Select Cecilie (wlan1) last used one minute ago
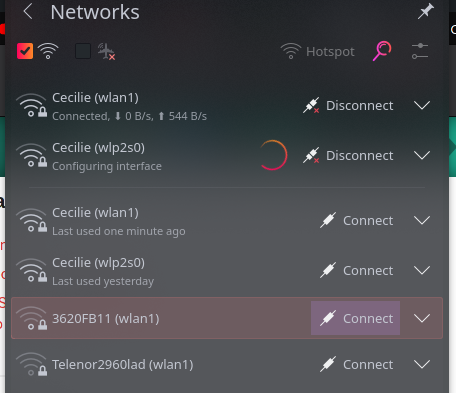The width and height of the screenshot is (456, 393). click(227, 221)
